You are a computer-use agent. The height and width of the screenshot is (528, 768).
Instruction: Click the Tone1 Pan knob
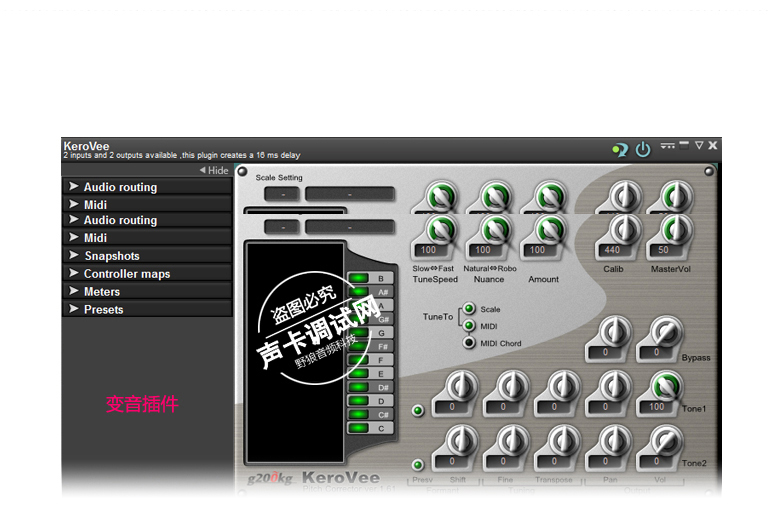[615, 386]
